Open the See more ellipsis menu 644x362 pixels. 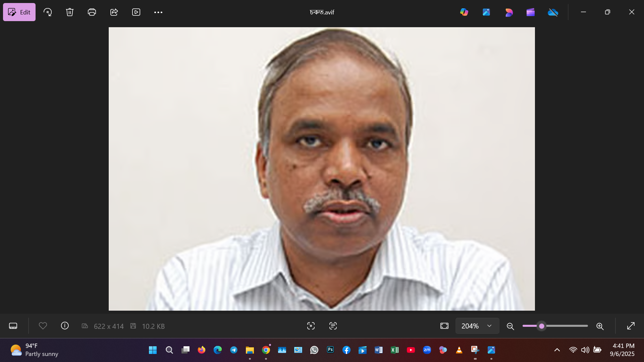(158, 12)
